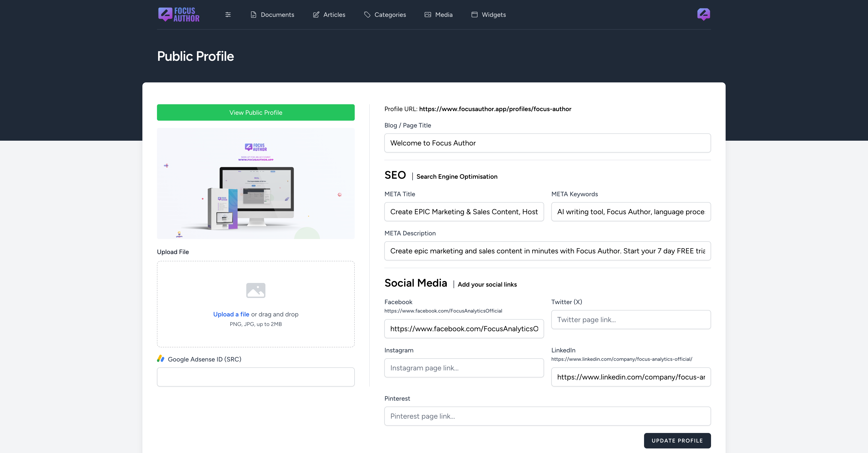868x453 pixels.
Task: Click the META Keywords label
Action: [575, 194]
